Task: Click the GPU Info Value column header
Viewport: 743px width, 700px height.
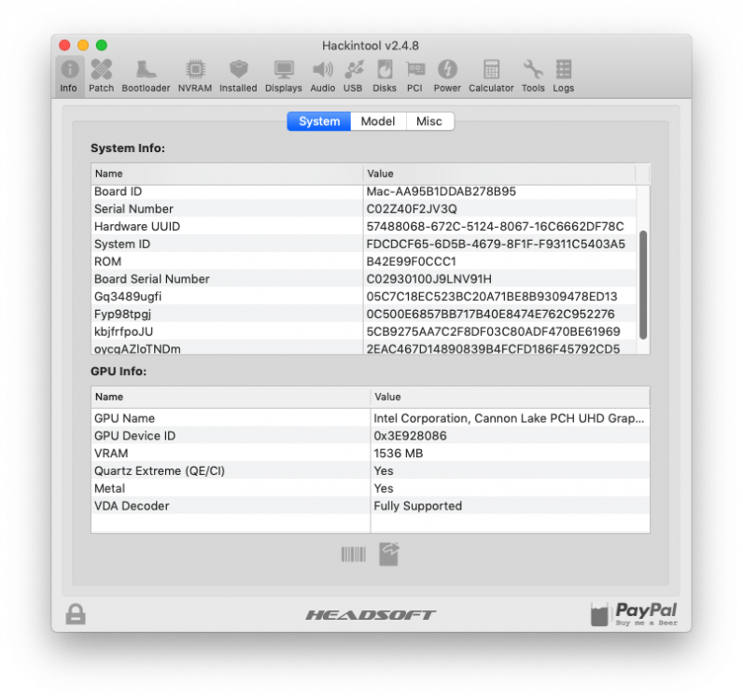Action: point(510,398)
